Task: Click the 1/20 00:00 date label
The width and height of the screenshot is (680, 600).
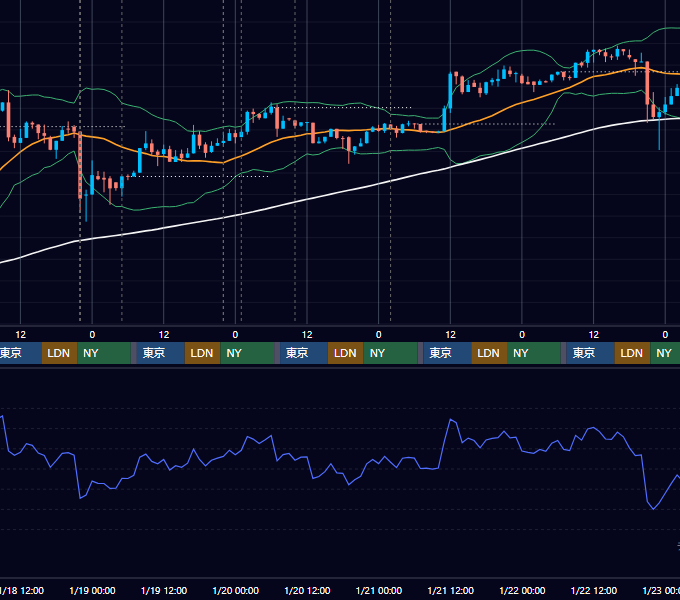Action: point(235,590)
